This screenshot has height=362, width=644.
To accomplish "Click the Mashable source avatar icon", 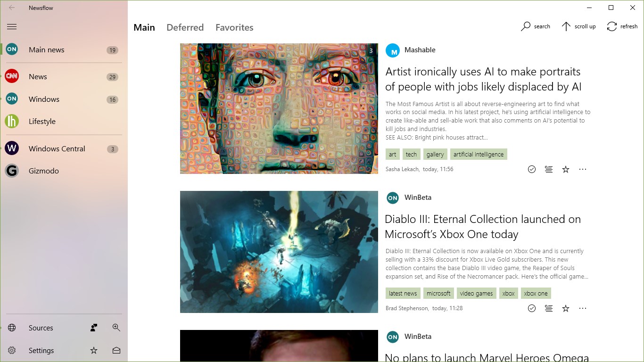I will (393, 50).
